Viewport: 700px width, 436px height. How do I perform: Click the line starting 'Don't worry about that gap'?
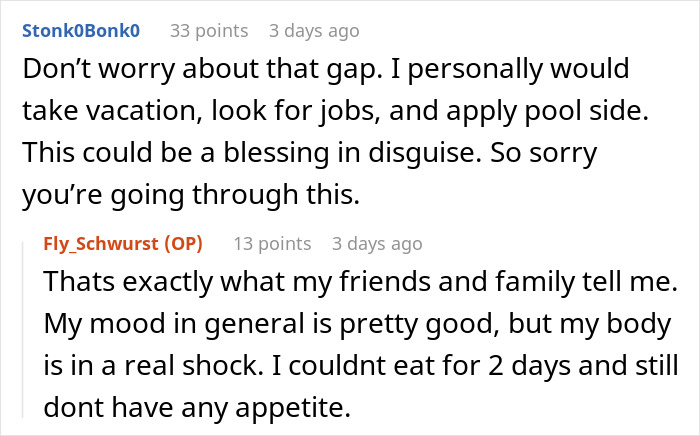coord(326,69)
